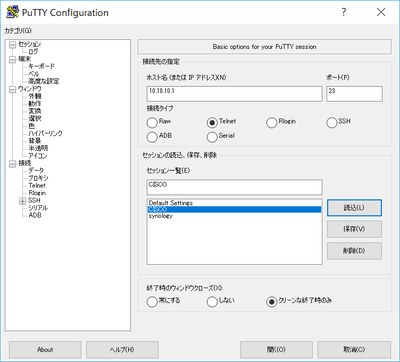
Task: Open 色 settings in tree
Action: pyautogui.click(x=31, y=126)
